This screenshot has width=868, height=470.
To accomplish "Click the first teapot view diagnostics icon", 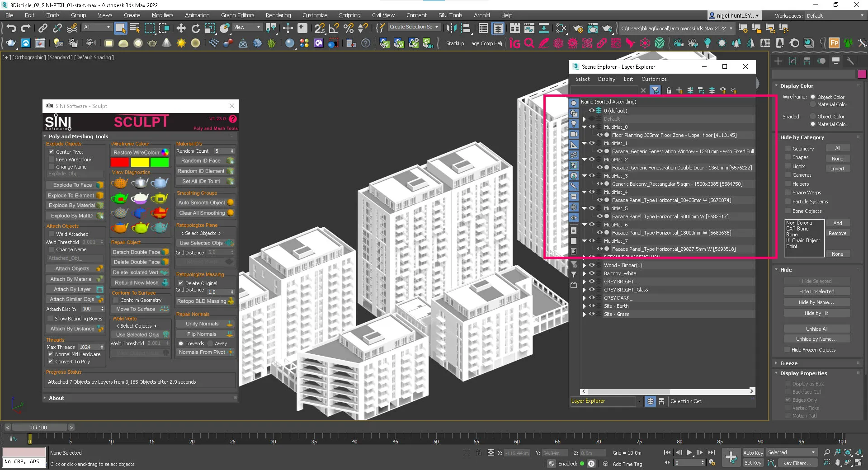I will pyautogui.click(x=120, y=183).
